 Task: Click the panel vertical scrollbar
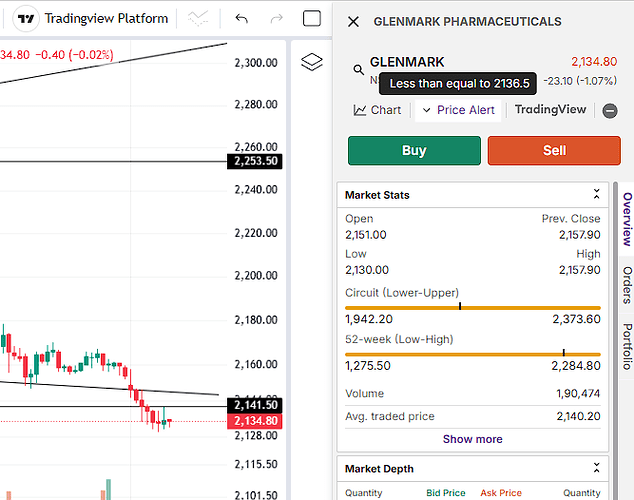(x=615, y=341)
